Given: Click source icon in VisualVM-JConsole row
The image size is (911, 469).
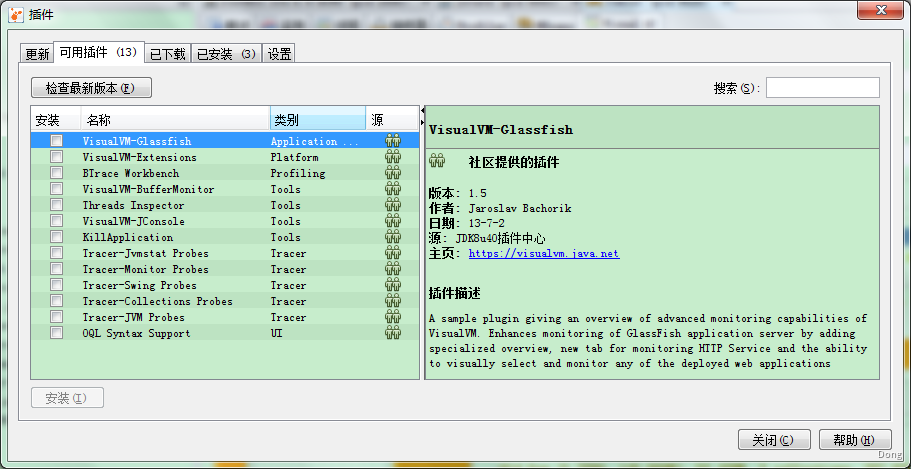Looking at the screenshot, I should coord(393,221).
